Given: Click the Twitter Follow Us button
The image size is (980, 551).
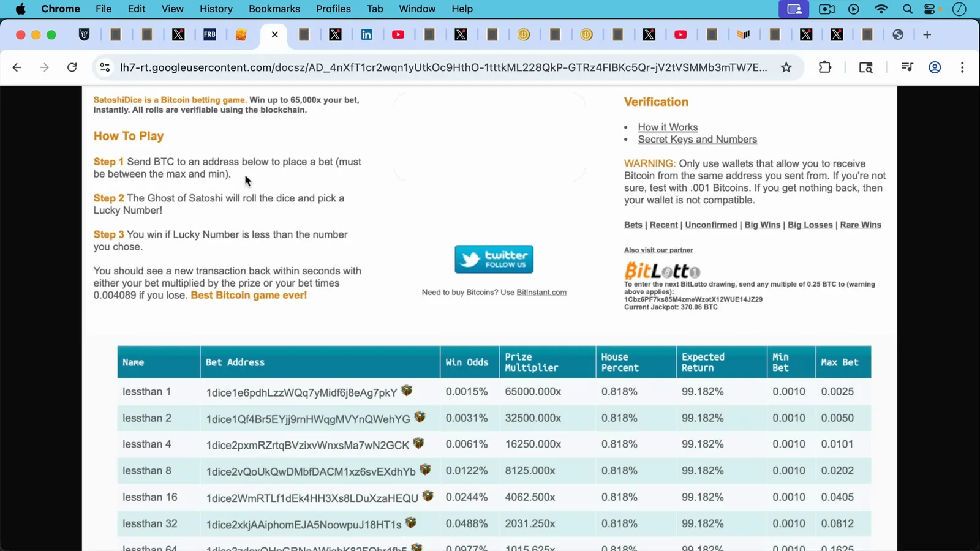Looking at the screenshot, I should 494,260.
